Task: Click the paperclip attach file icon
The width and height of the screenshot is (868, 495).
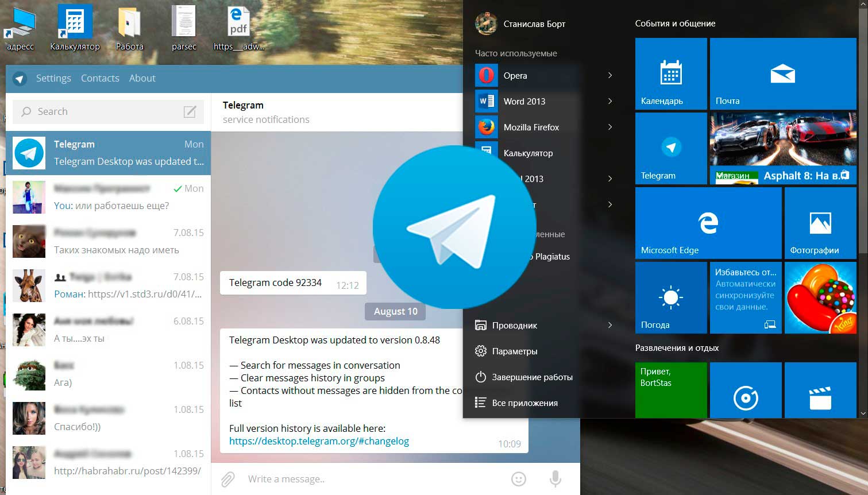Action: (x=228, y=479)
